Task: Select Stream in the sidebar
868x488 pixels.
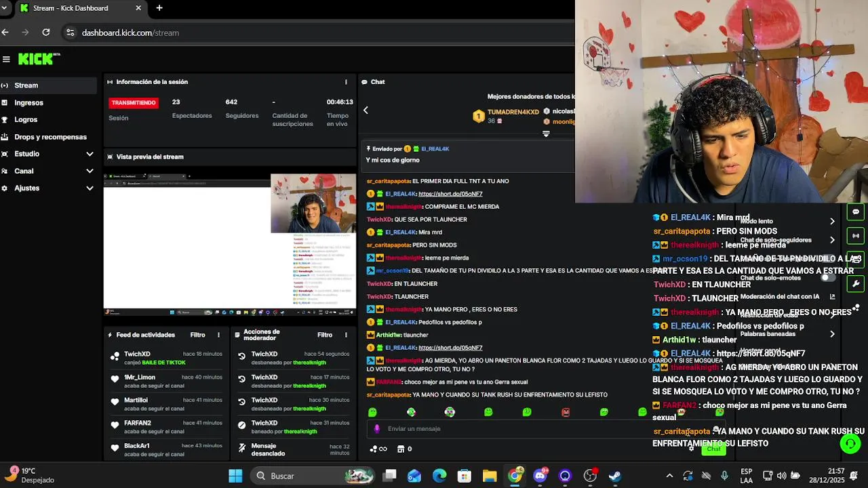Action: [48, 85]
